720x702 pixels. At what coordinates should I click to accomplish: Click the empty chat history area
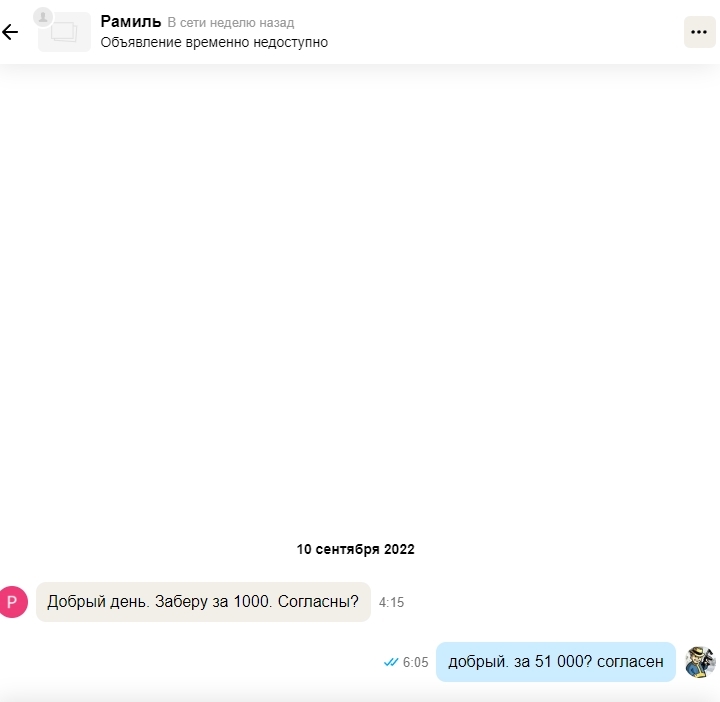click(360, 298)
